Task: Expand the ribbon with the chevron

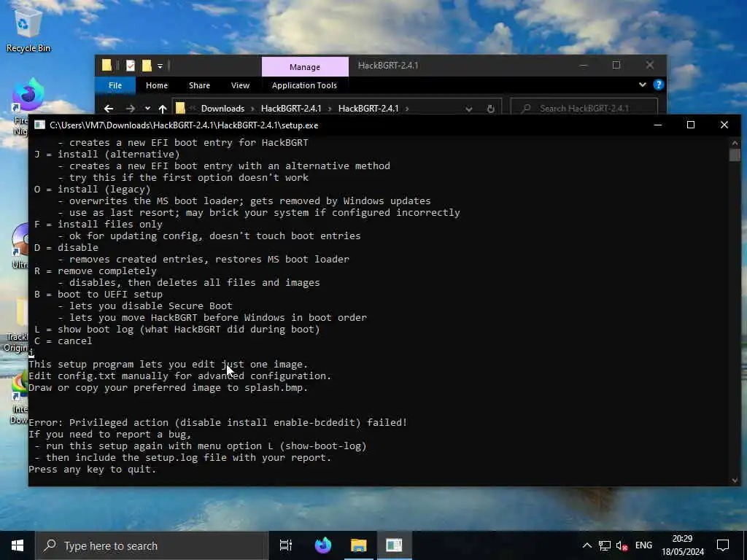Action: (642, 85)
